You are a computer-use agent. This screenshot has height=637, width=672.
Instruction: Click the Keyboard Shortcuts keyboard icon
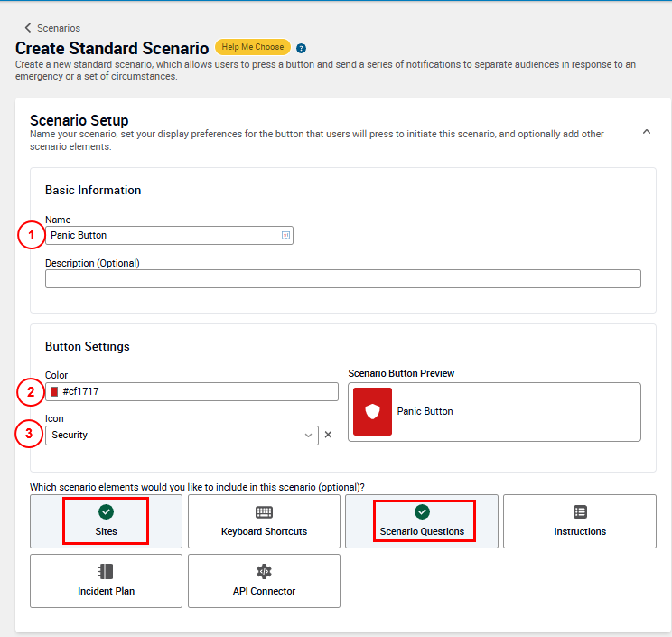[264, 512]
